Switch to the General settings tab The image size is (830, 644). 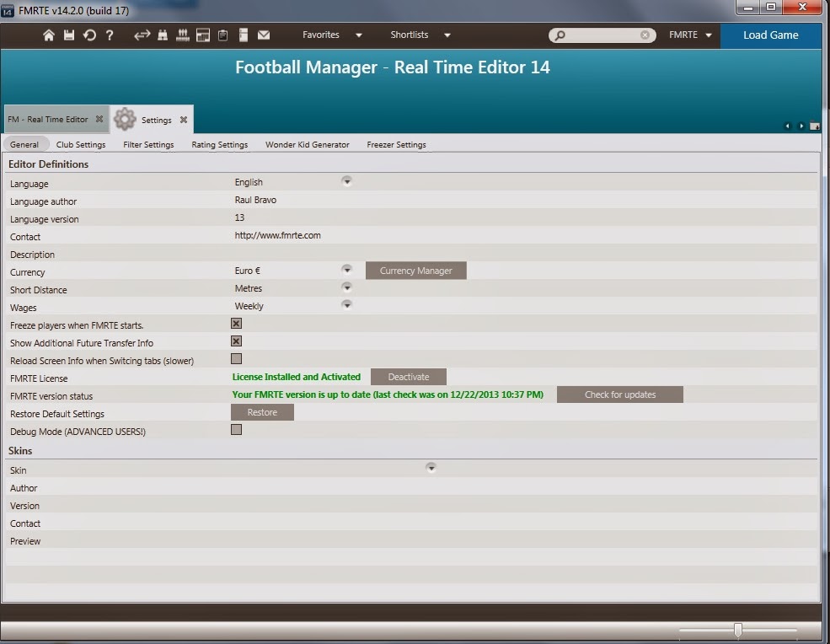(x=24, y=145)
